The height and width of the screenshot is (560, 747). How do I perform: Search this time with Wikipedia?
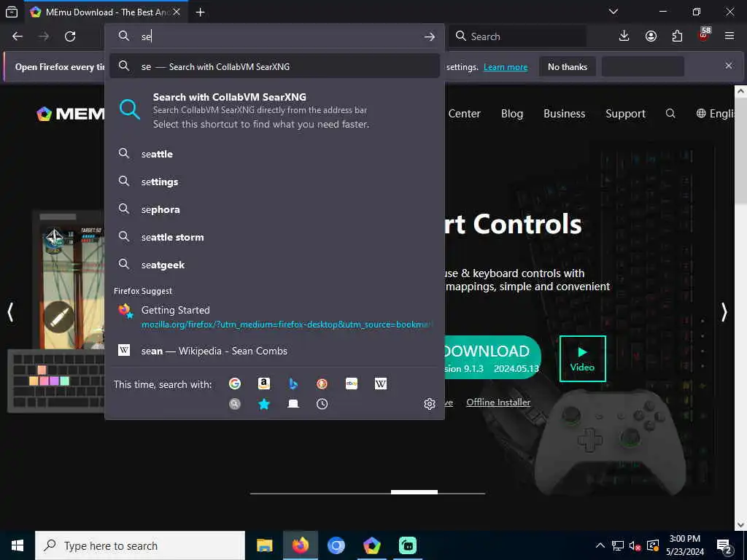[x=381, y=384]
